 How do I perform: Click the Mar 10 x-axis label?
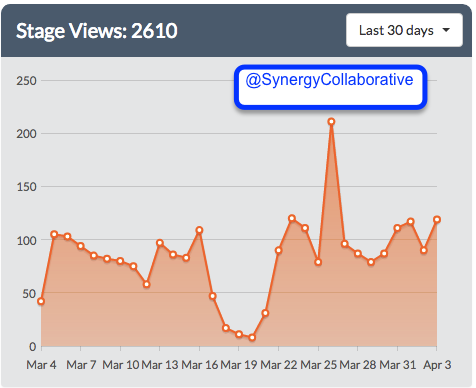tap(120, 365)
